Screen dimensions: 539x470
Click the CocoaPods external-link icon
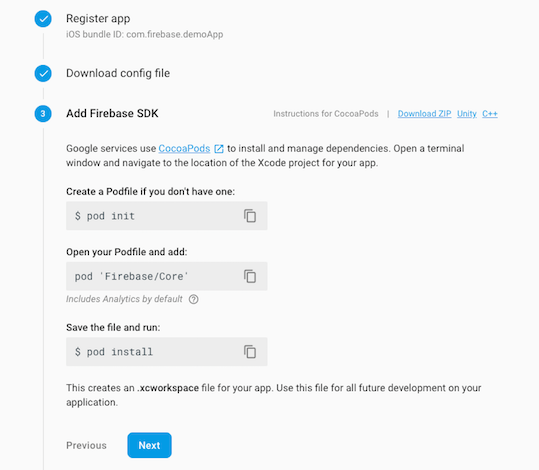tap(219, 149)
